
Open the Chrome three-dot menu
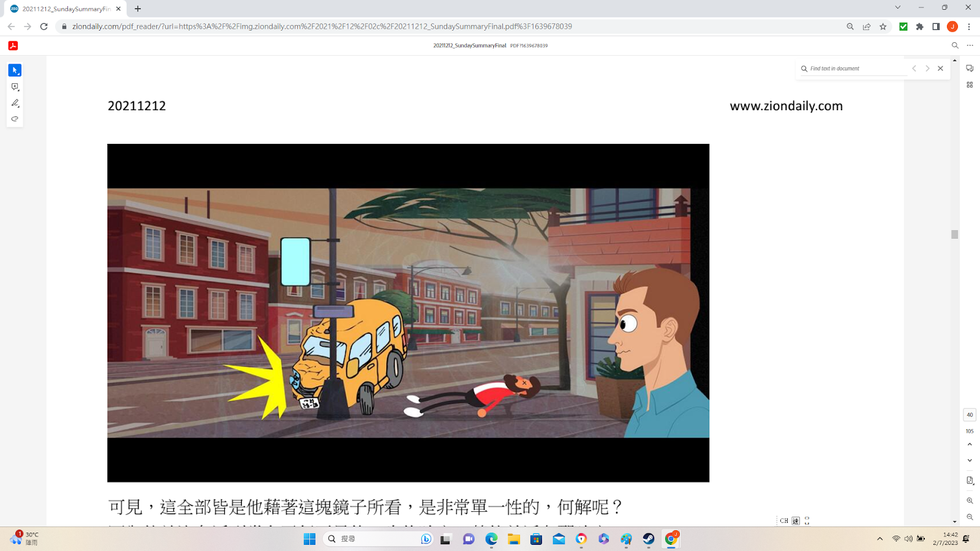tap(969, 26)
